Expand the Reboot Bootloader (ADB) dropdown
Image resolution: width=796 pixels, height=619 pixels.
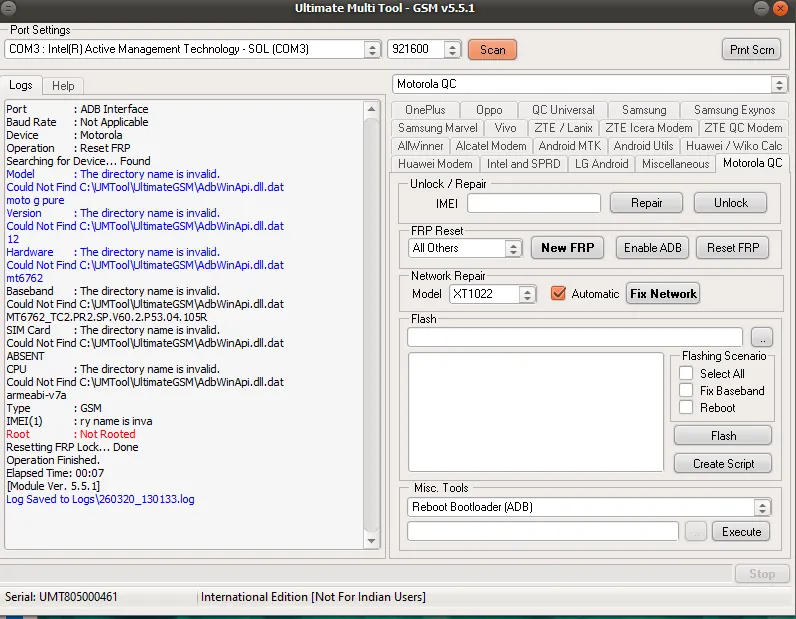pyautogui.click(x=762, y=507)
